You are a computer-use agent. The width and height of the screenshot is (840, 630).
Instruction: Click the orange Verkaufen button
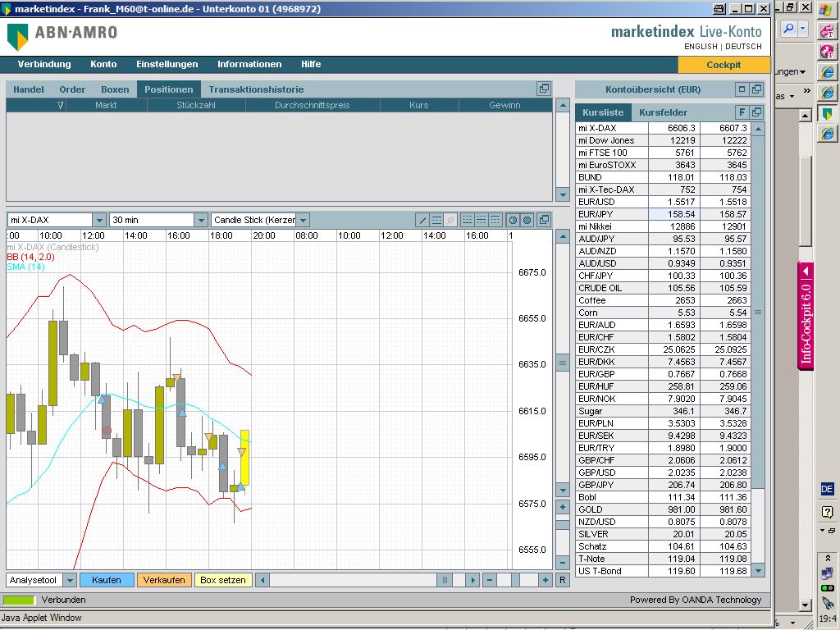(164, 580)
